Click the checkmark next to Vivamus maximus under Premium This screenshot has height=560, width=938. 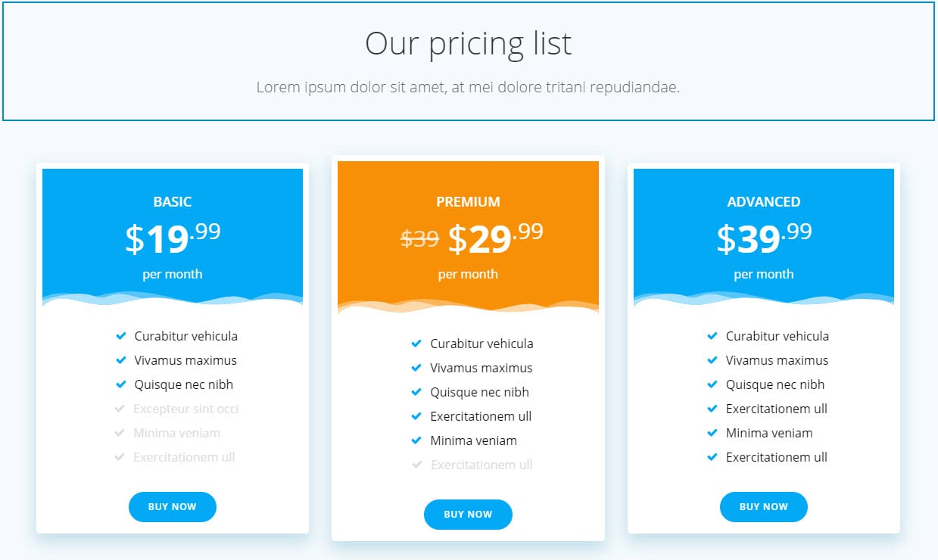[416, 368]
